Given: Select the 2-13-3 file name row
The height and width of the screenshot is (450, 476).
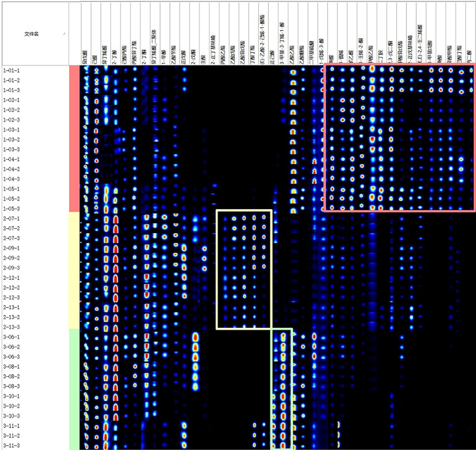Looking at the screenshot, I should [x=11, y=327].
